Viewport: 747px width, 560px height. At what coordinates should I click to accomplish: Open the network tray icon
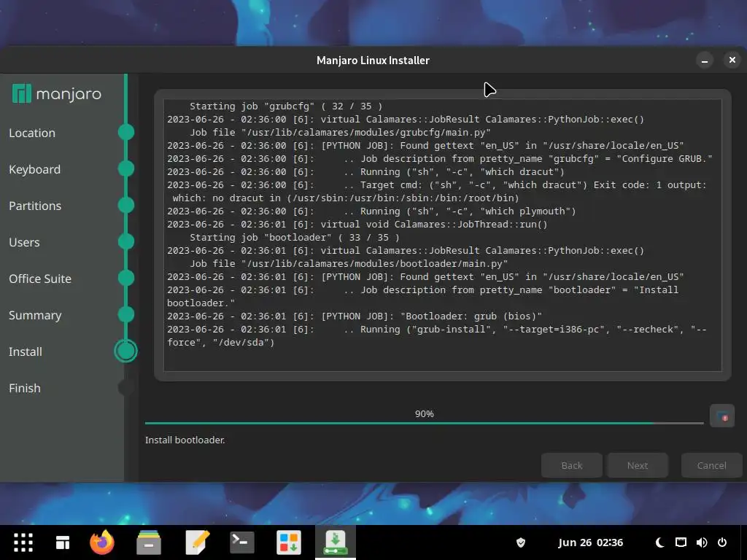pyautogui.click(x=681, y=542)
